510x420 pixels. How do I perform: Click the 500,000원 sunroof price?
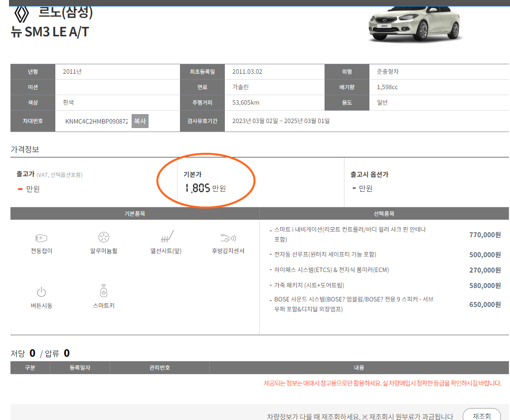tap(485, 255)
